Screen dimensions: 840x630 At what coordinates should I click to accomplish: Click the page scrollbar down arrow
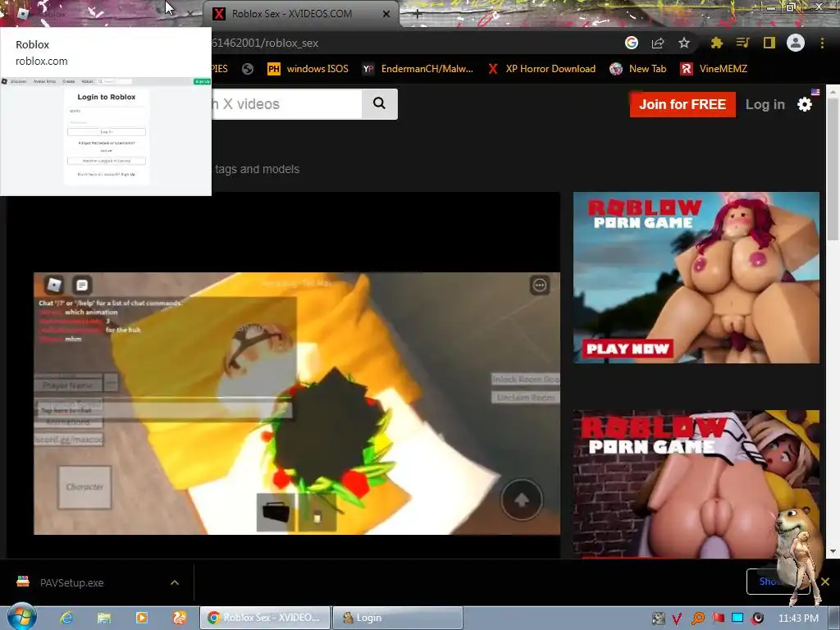pos(833,551)
